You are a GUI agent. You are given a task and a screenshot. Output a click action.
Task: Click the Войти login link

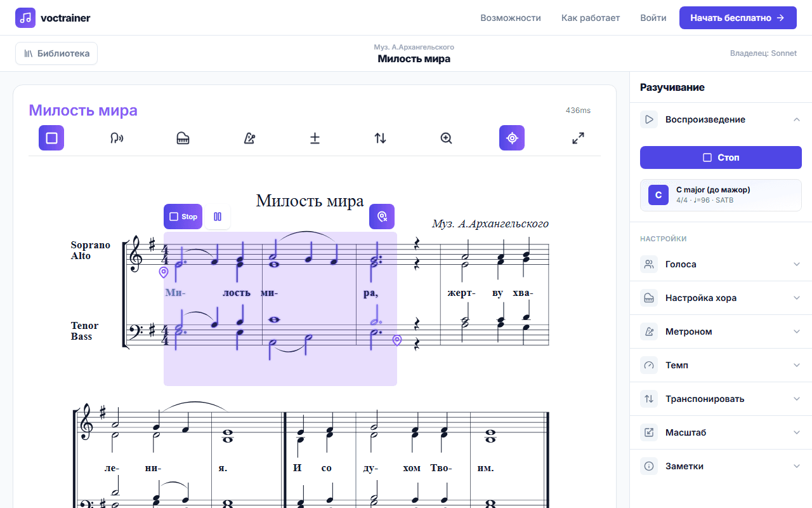point(653,18)
